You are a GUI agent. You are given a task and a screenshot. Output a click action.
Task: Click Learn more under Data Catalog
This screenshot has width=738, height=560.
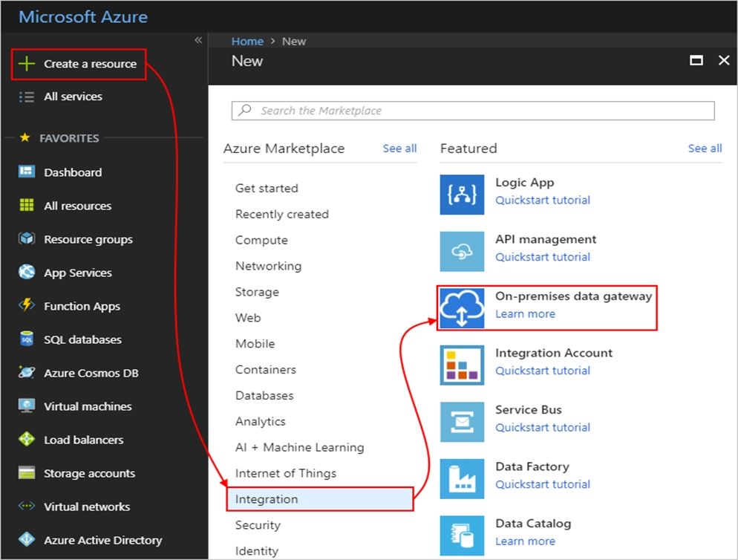click(525, 541)
